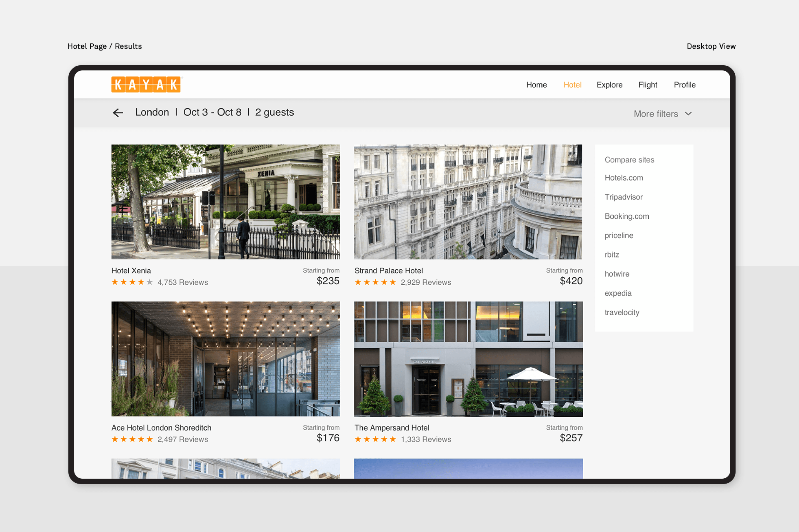
Task: Click Ace Hotel star rating
Action: tap(132, 439)
